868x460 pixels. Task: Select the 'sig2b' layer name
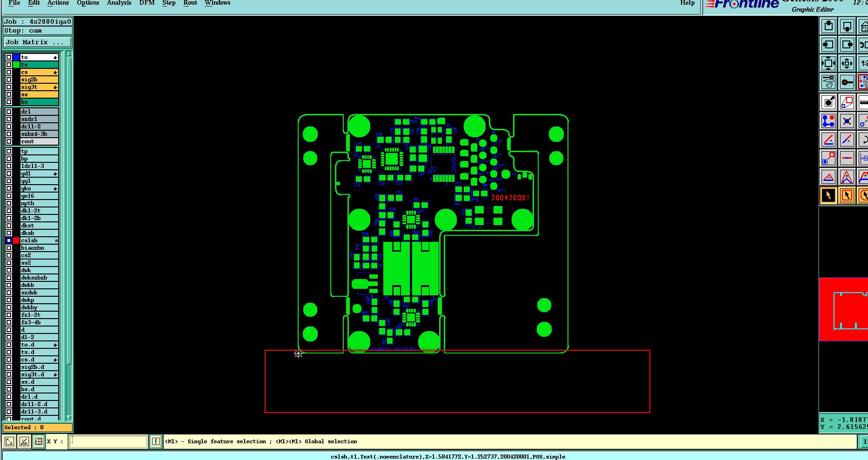click(40, 80)
